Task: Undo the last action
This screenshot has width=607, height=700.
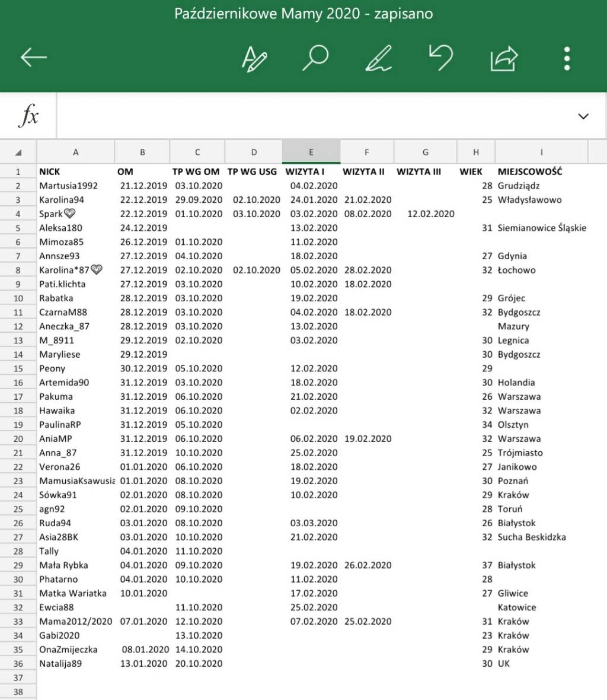Action: point(440,58)
